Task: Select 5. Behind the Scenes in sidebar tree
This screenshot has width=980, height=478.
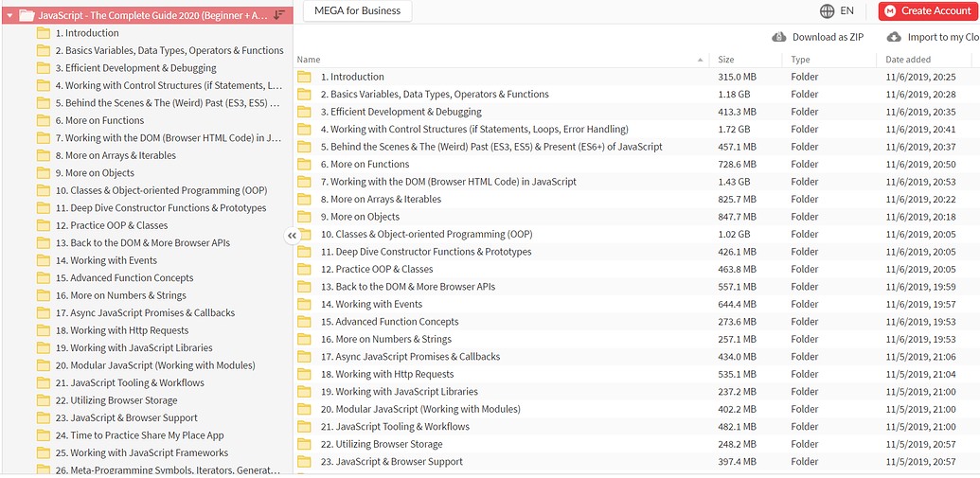Action: 168,103
